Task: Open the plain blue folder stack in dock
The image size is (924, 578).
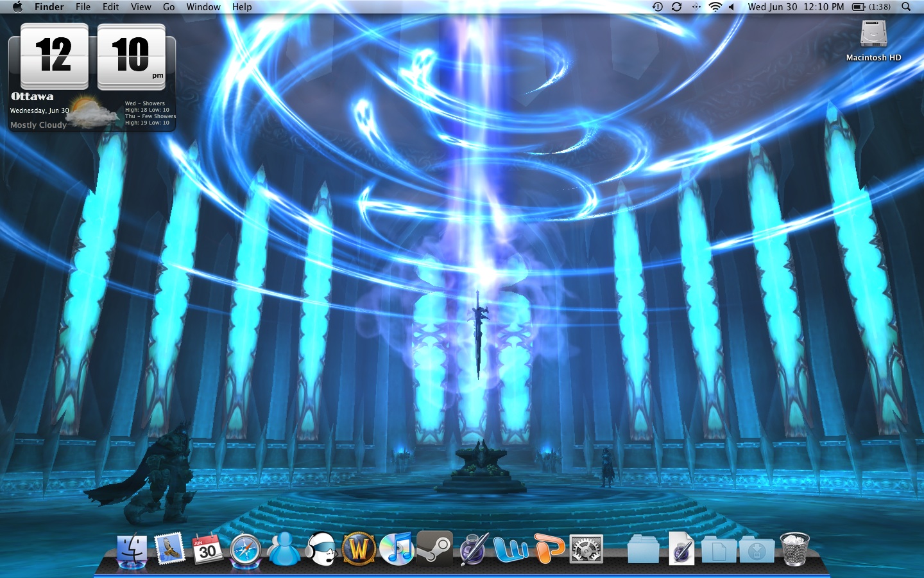Action: pyautogui.click(x=644, y=550)
